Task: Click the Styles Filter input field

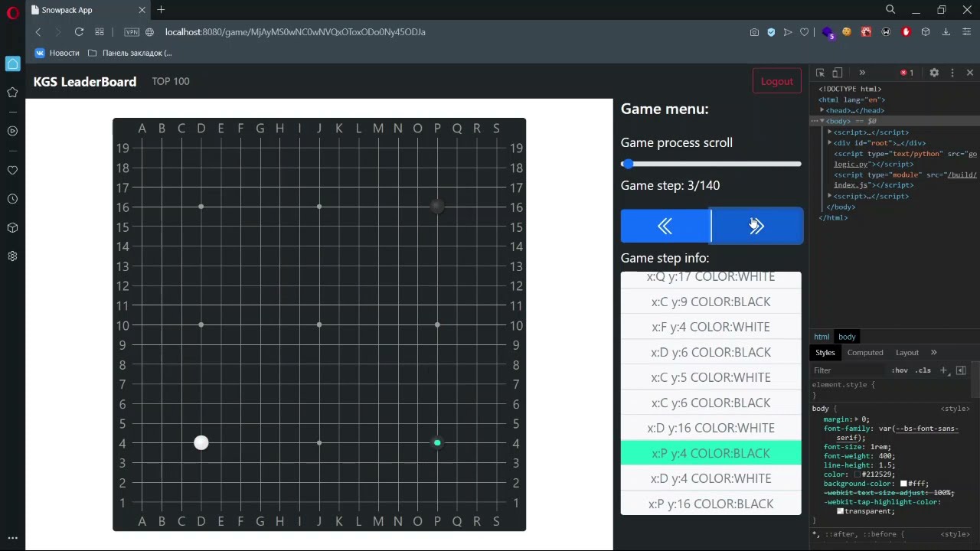Action: click(848, 370)
